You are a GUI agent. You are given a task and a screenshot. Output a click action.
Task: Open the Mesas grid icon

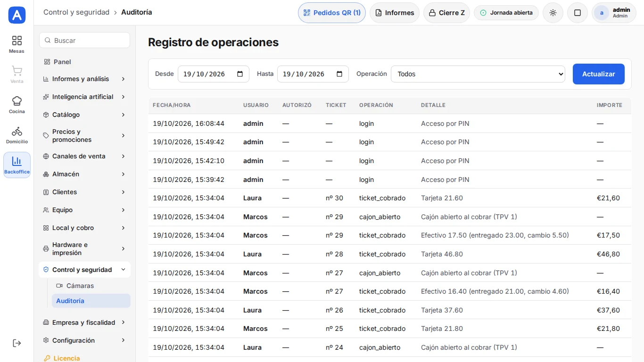tap(17, 41)
